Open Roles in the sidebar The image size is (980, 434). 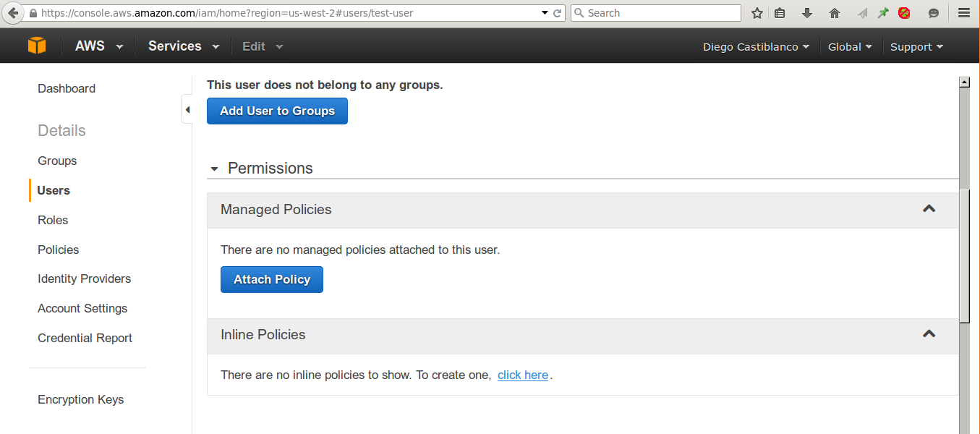point(53,220)
